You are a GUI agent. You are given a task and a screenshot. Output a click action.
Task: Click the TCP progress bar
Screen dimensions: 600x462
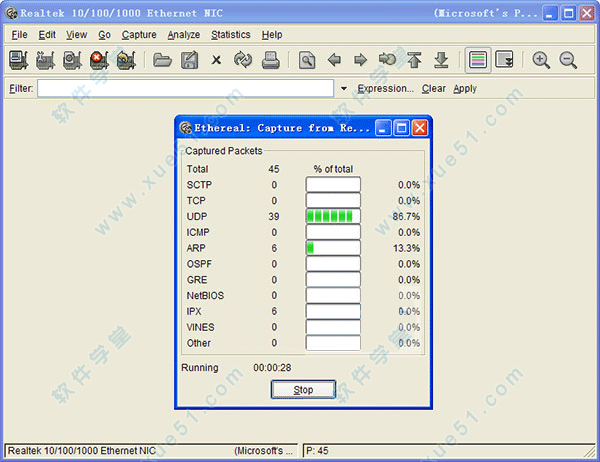(x=333, y=201)
